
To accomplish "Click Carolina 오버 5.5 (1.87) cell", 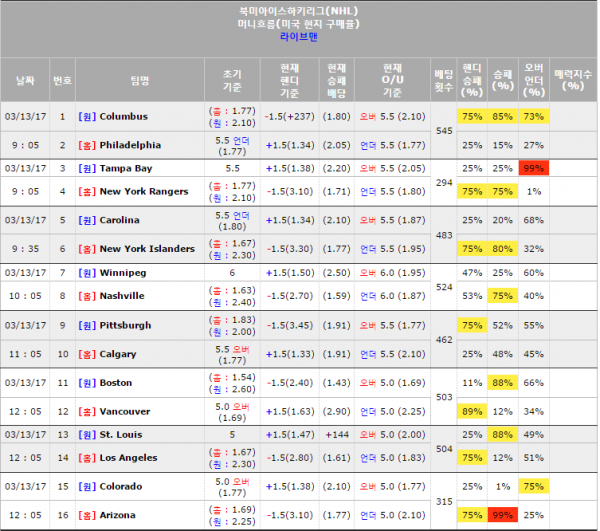I will point(392,220).
